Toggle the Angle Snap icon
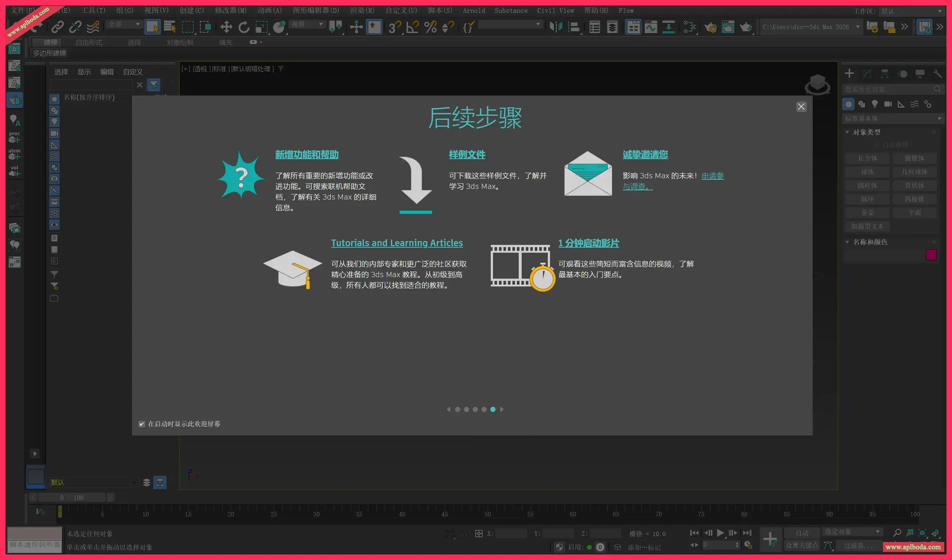This screenshot has height=560, width=952. [412, 27]
